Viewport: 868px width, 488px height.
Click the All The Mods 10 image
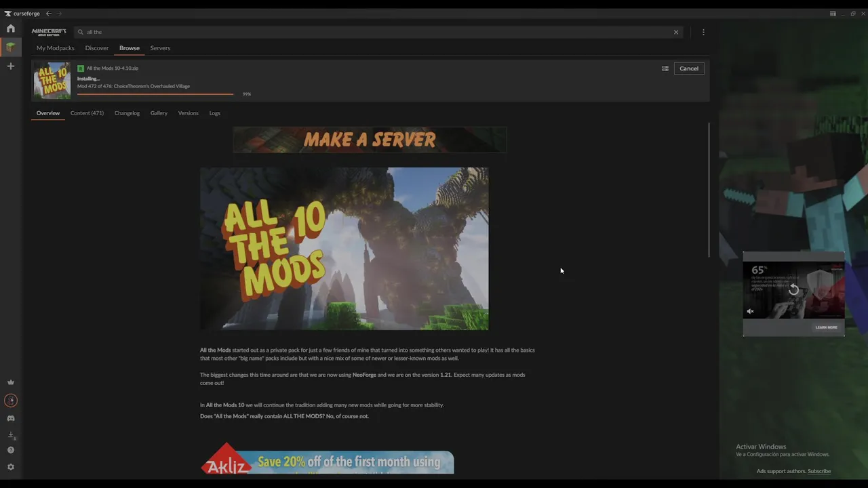click(344, 249)
